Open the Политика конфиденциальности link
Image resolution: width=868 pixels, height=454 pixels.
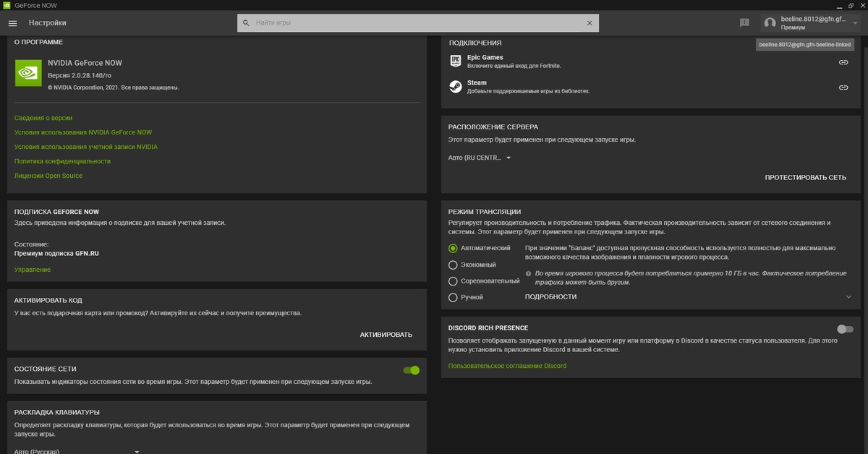62,161
